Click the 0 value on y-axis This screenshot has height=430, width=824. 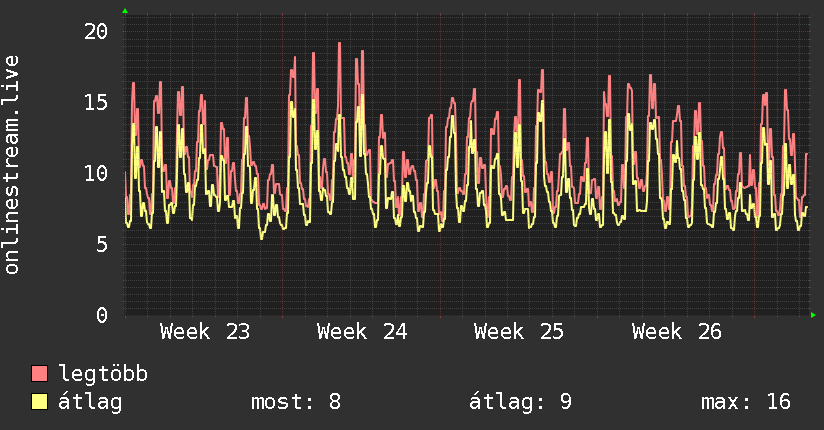[102, 315]
